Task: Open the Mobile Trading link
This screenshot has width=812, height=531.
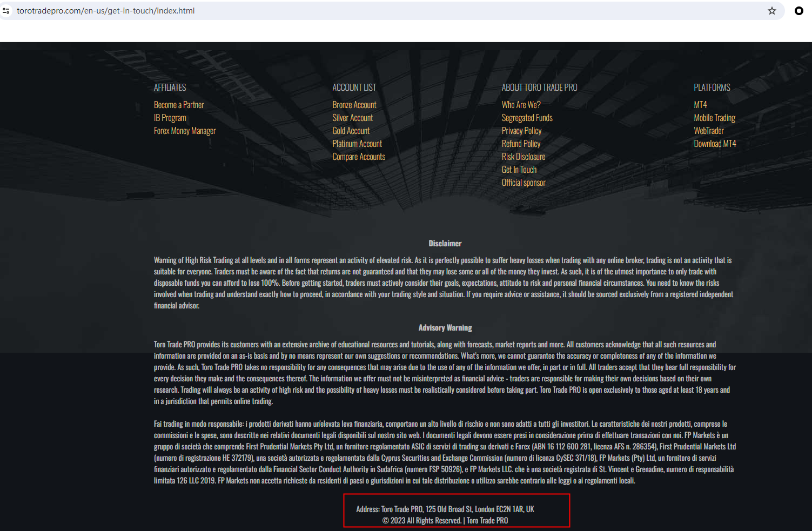Action: [x=715, y=118]
